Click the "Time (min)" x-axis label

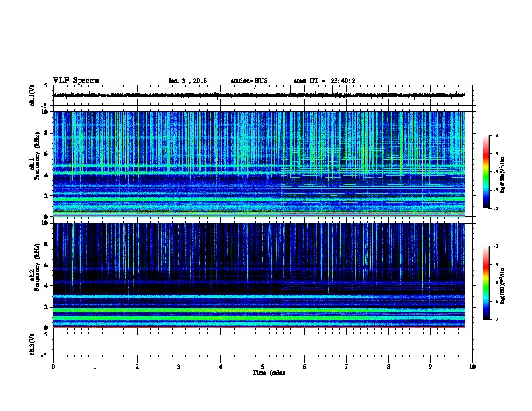[x=269, y=373]
